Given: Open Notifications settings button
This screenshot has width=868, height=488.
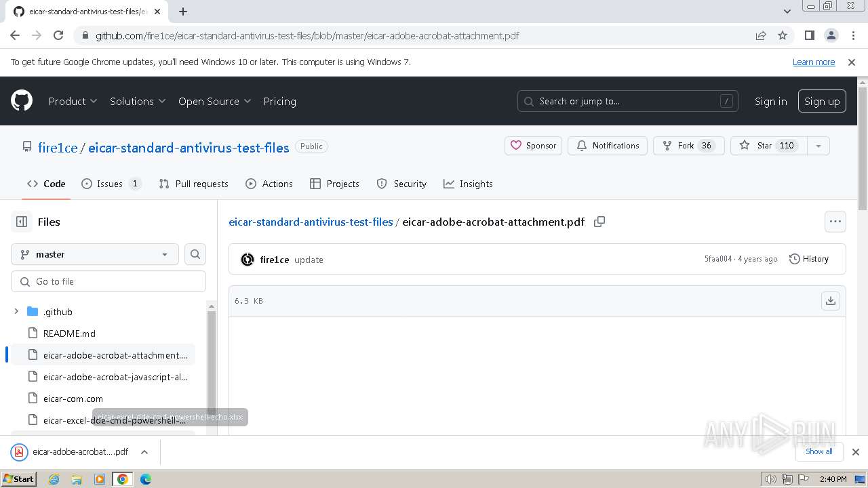Looking at the screenshot, I should (608, 146).
